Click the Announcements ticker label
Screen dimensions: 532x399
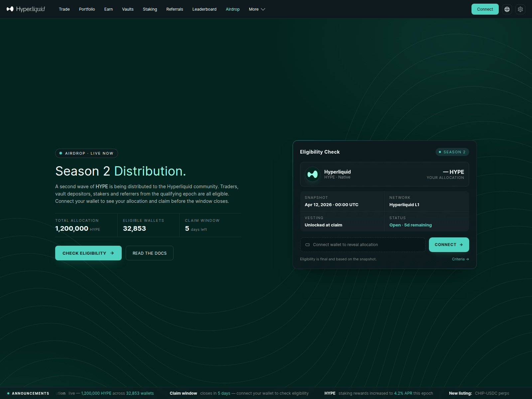pyautogui.click(x=28, y=393)
